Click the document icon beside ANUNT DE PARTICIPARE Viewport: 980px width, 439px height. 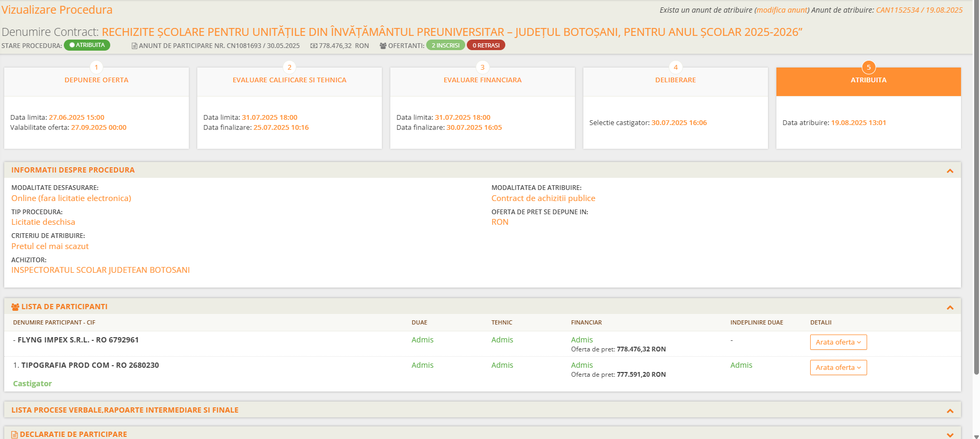tap(134, 46)
